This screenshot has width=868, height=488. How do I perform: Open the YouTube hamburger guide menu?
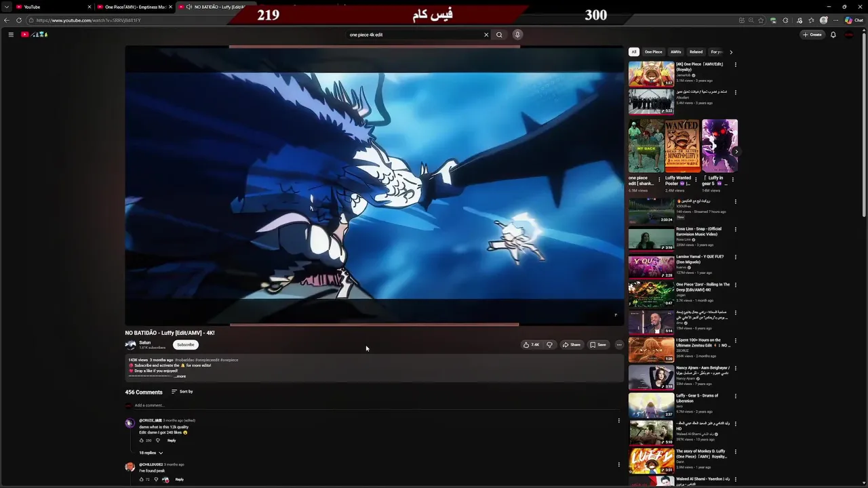[x=11, y=35]
